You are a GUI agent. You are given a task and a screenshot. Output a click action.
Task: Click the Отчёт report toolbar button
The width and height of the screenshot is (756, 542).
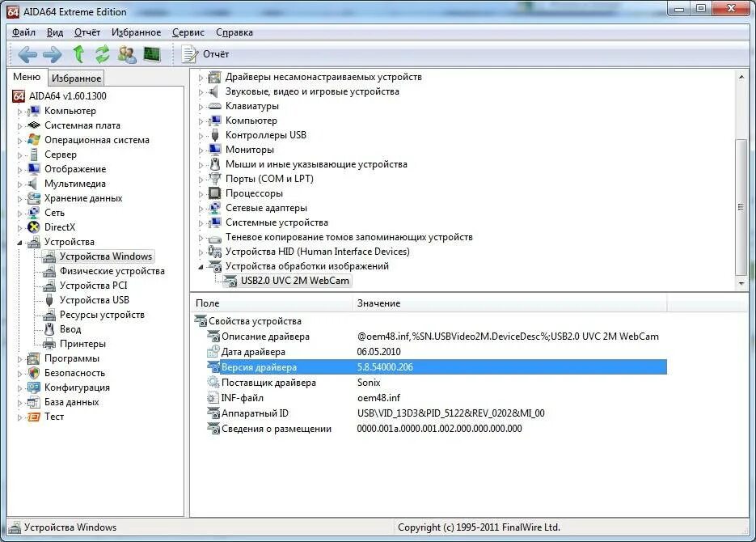[205, 54]
